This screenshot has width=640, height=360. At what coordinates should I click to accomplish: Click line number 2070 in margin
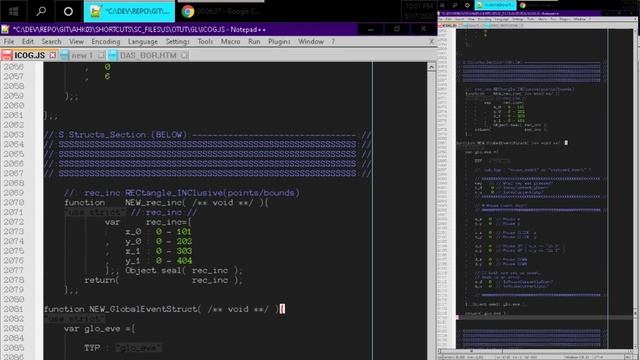13,202
